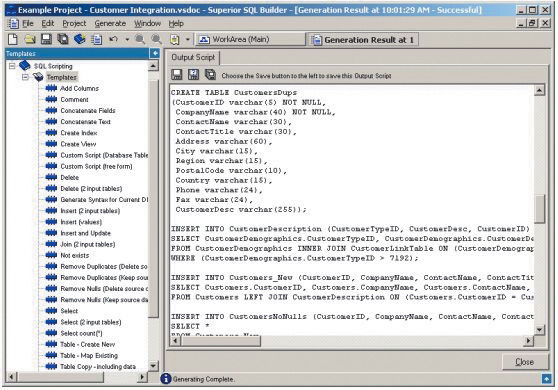Click the Undo arrow icon
The image size is (558, 390).
point(114,39)
